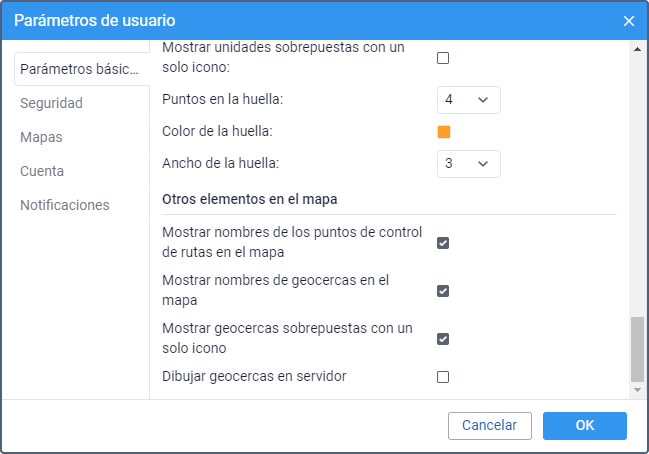Uncheck Mostrar nombres de geocercas en el mapa
The height and width of the screenshot is (454, 649).
coord(443,291)
